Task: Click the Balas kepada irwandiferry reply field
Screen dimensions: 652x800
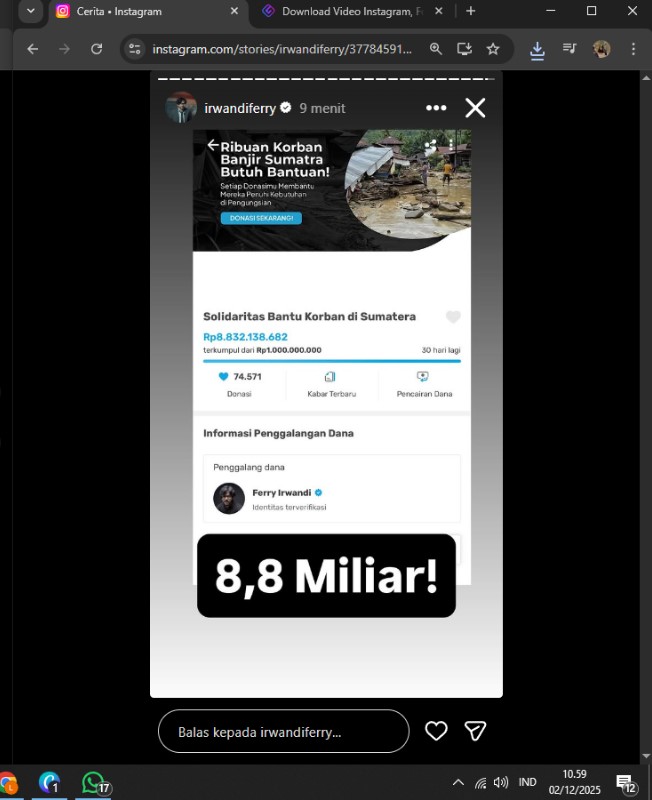Action: pyautogui.click(x=284, y=731)
